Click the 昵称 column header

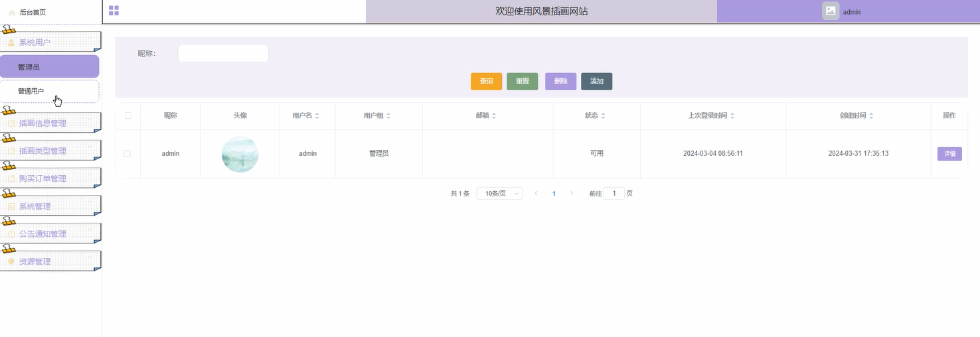(x=171, y=115)
